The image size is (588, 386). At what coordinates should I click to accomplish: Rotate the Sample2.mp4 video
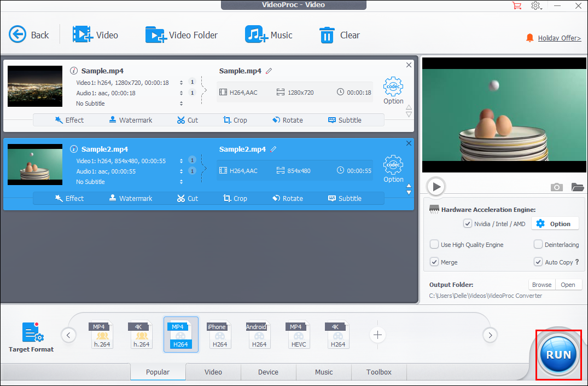[x=288, y=198]
